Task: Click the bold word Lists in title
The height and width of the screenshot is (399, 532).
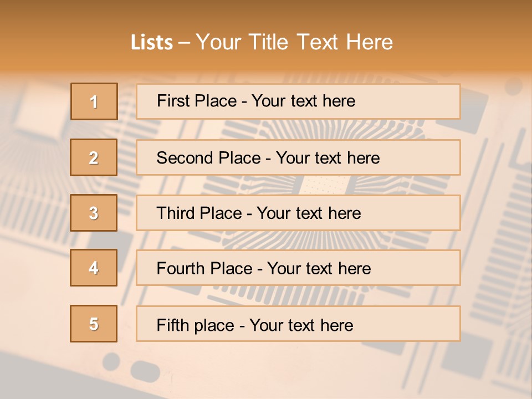Action: click(152, 43)
